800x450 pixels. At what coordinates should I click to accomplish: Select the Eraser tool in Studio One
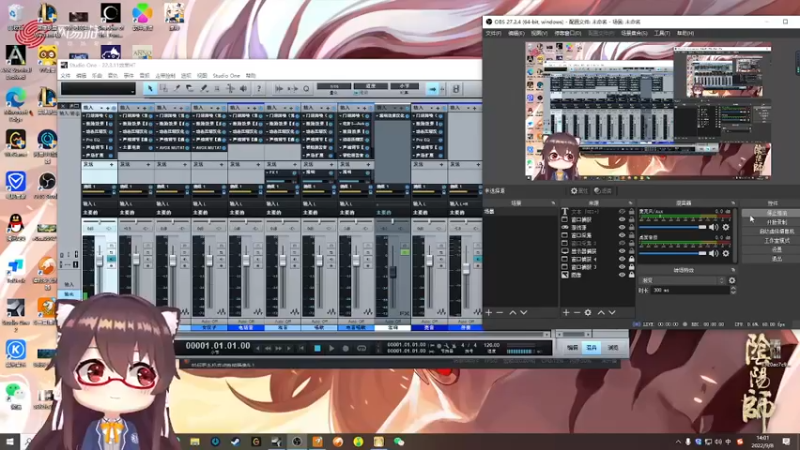(190, 89)
